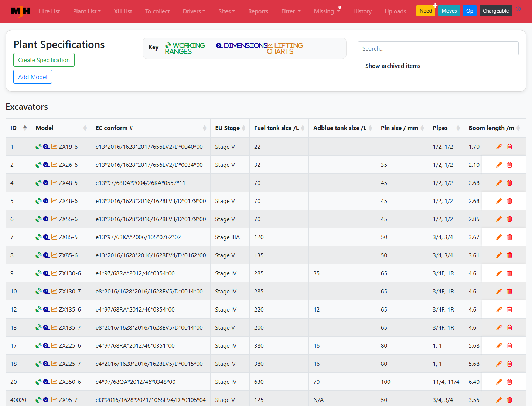Expand the Drivers dropdown menu
Viewport: 532px width, 406px height.
194,11
